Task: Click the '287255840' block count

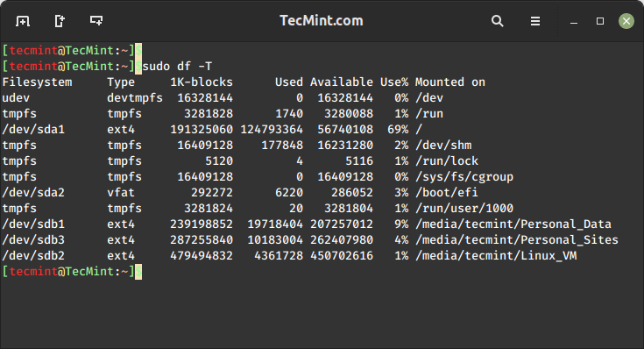Action: click(x=202, y=239)
